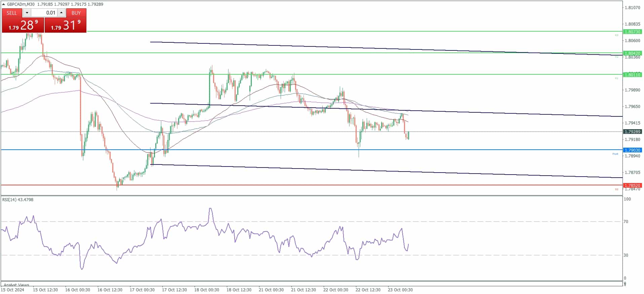
Task: Click the current price label 1.79289
Action: coord(632,132)
